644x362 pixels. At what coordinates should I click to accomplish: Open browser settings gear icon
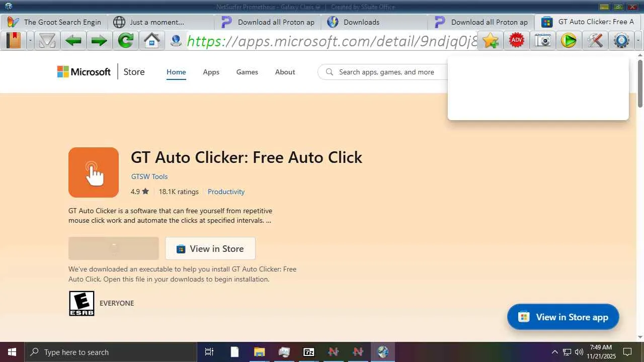point(621,40)
